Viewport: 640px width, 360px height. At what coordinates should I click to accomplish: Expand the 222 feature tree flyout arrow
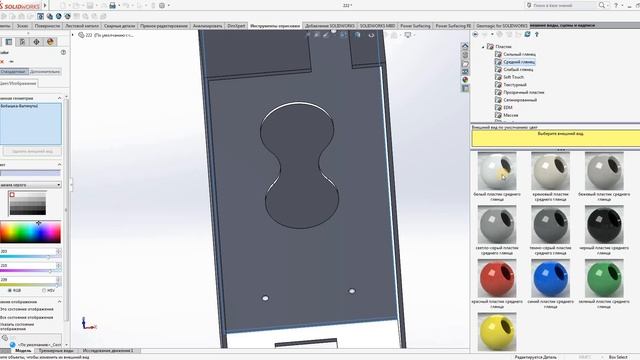point(73,35)
